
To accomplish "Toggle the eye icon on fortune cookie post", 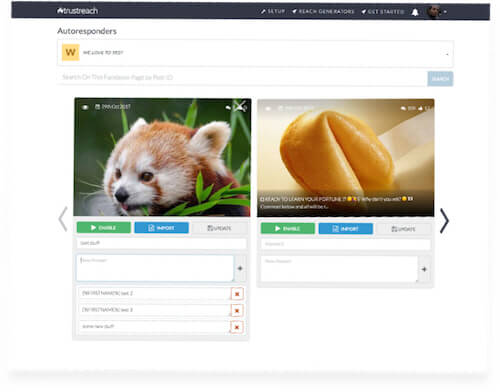I will [x=268, y=108].
